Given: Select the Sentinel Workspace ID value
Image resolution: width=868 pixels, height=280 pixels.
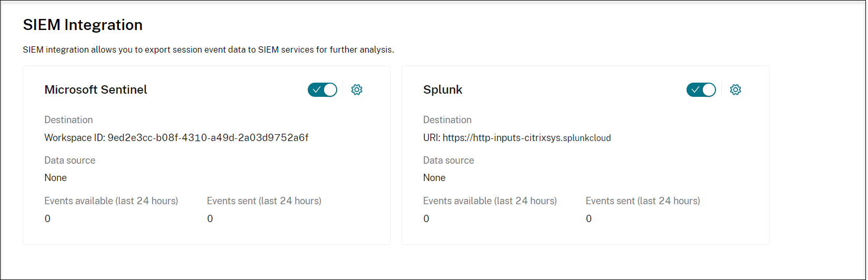Looking at the screenshot, I should pyautogui.click(x=208, y=138).
